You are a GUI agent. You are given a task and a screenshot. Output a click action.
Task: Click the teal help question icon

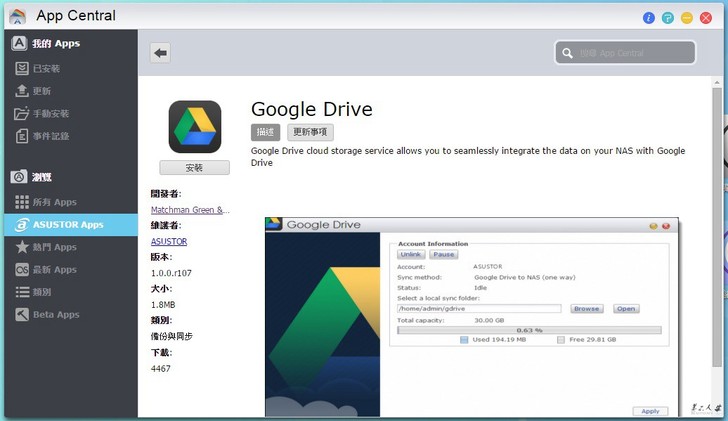[x=668, y=18]
